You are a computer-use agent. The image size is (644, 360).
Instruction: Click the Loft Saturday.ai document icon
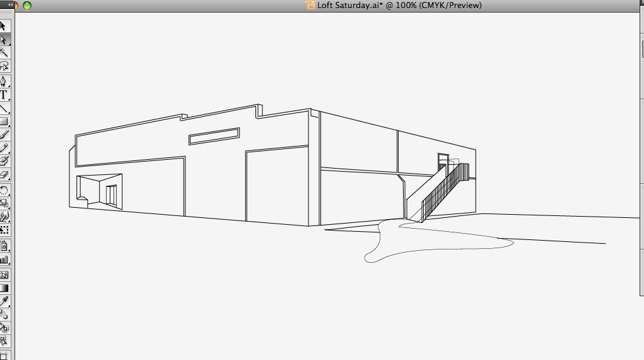point(310,5)
